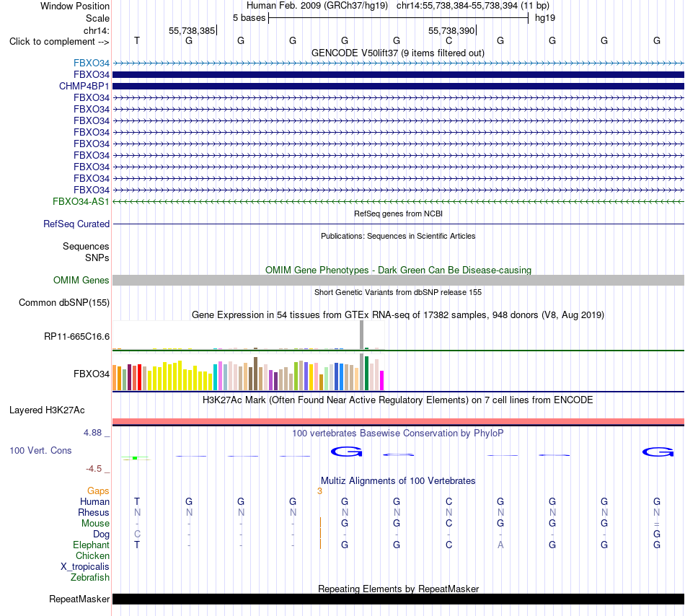The width and height of the screenshot is (685, 616).
Task: Click the X_tropicalis alignment row label
Action: (85, 566)
